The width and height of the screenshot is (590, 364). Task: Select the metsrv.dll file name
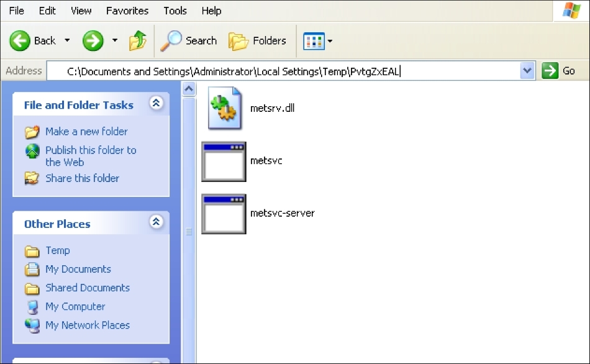pos(273,108)
